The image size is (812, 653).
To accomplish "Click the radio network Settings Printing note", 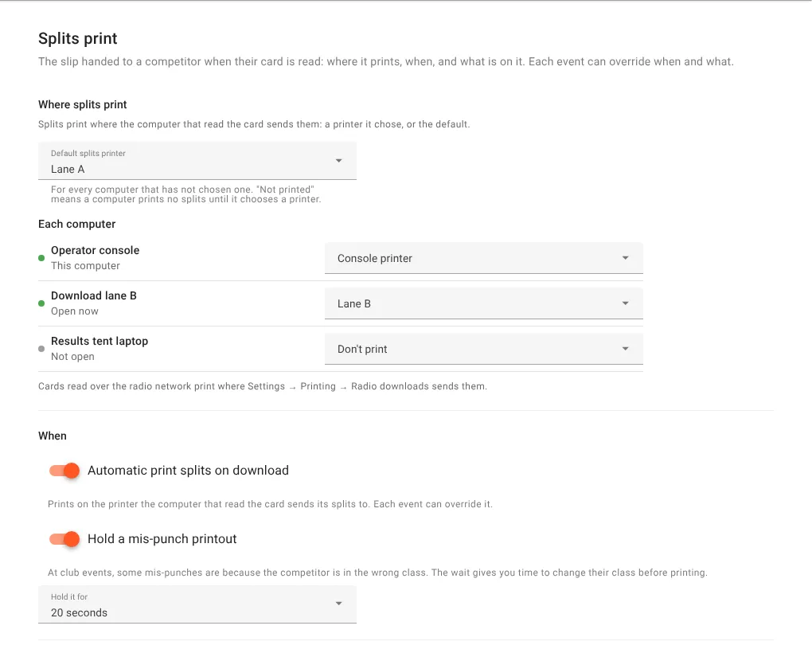I will point(263,386).
